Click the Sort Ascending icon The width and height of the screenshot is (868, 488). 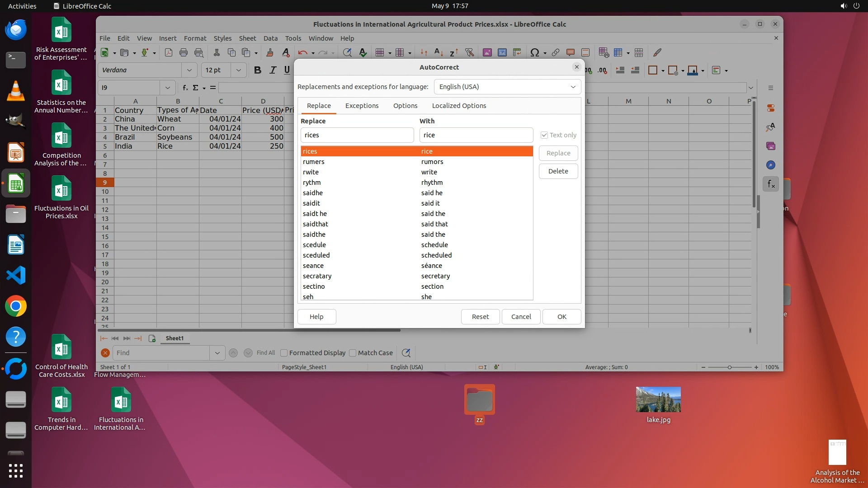(438, 52)
